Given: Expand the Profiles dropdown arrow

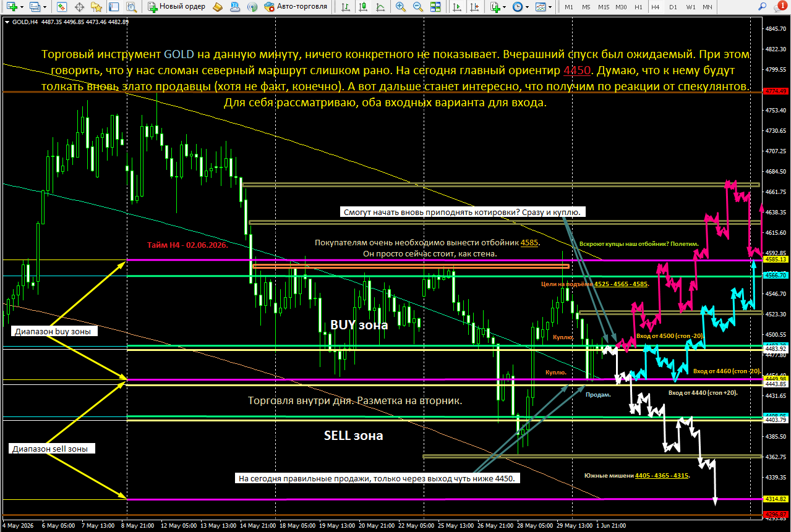Looking at the screenshot, I should (45, 7).
